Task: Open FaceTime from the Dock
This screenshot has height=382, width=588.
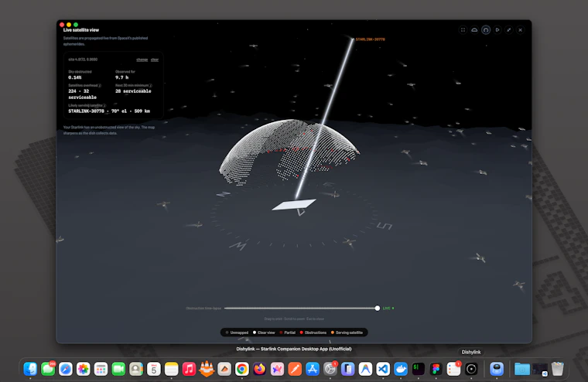Action: (118, 370)
